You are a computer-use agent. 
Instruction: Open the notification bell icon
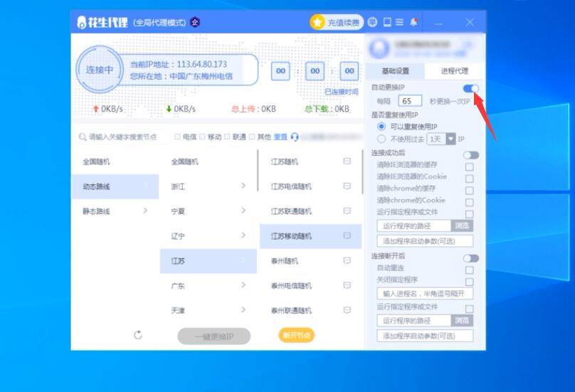tap(413, 22)
